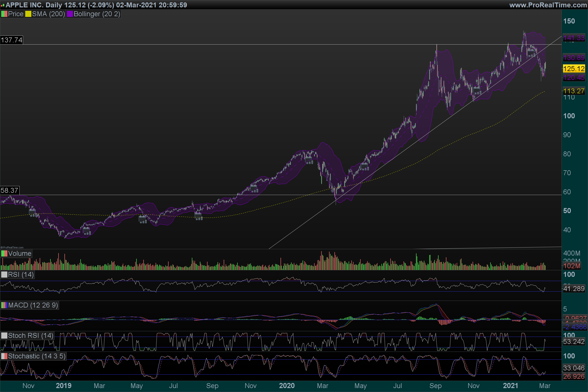Select the event icon near August 2019
This screenshot has width=588, height=392.
click(x=198, y=216)
